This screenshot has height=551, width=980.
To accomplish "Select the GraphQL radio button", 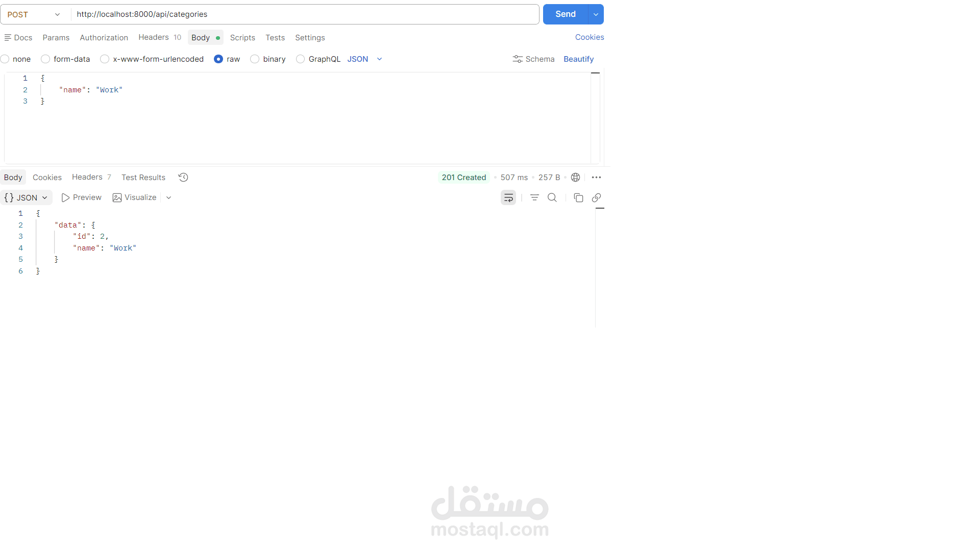I will (x=301, y=59).
